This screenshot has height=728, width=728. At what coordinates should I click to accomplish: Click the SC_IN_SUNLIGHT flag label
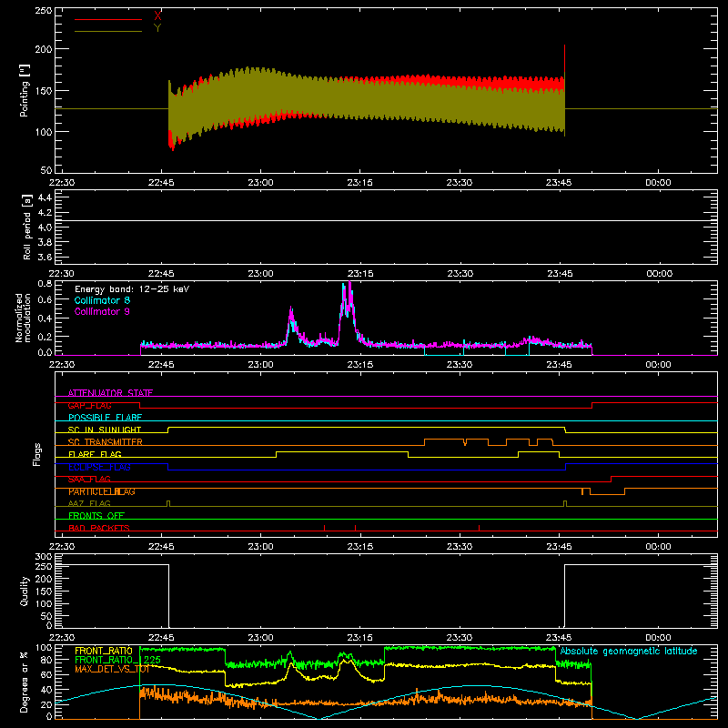point(105,430)
